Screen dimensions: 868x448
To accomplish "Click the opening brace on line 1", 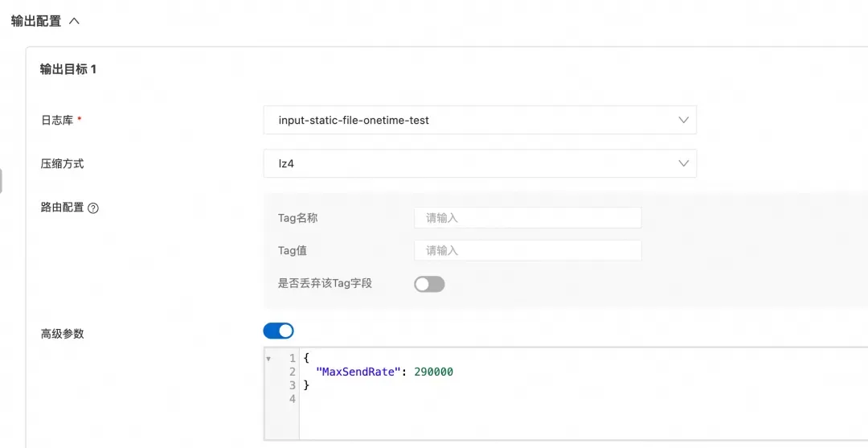I will coord(306,358).
